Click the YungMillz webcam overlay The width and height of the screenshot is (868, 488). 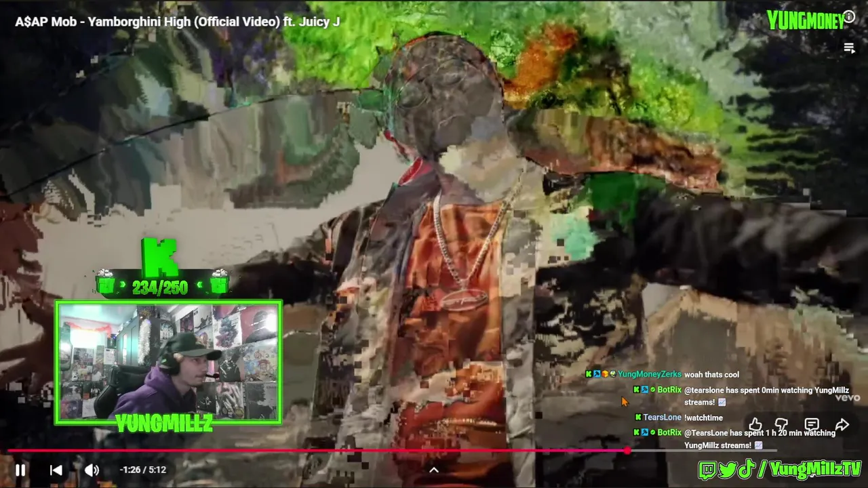click(x=168, y=363)
